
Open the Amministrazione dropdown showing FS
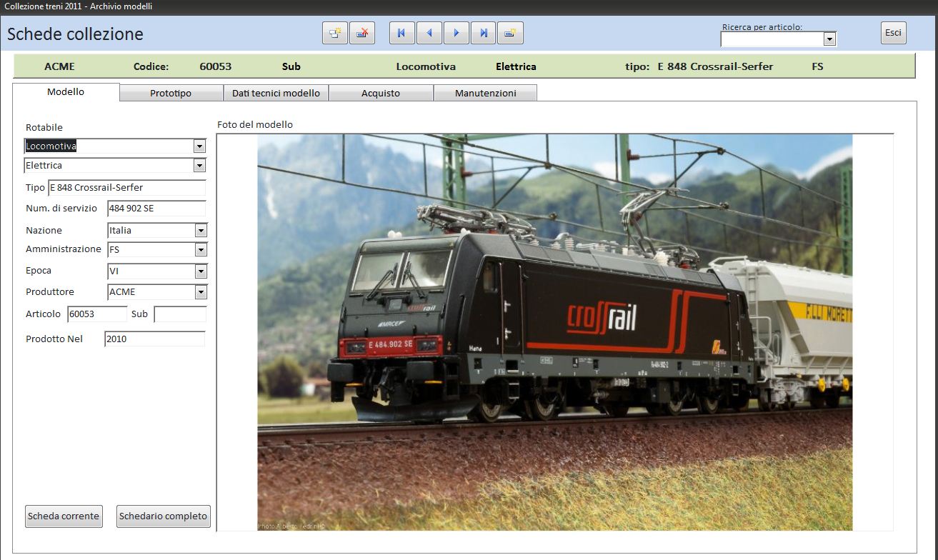[x=201, y=250]
